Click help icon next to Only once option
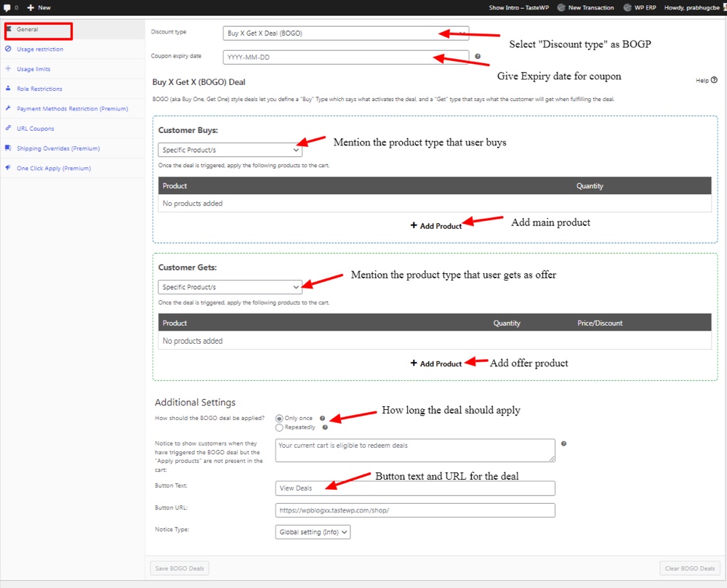The height and width of the screenshot is (588, 727). point(322,419)
